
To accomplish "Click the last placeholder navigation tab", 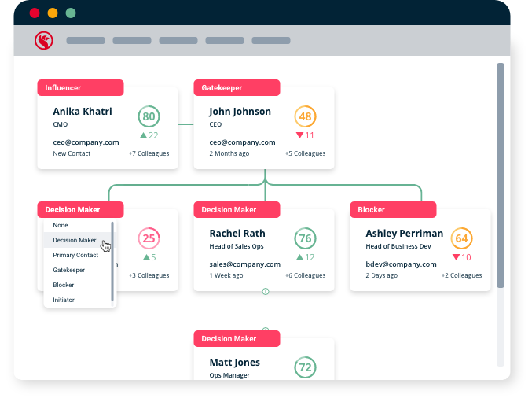I will point(271,40).
